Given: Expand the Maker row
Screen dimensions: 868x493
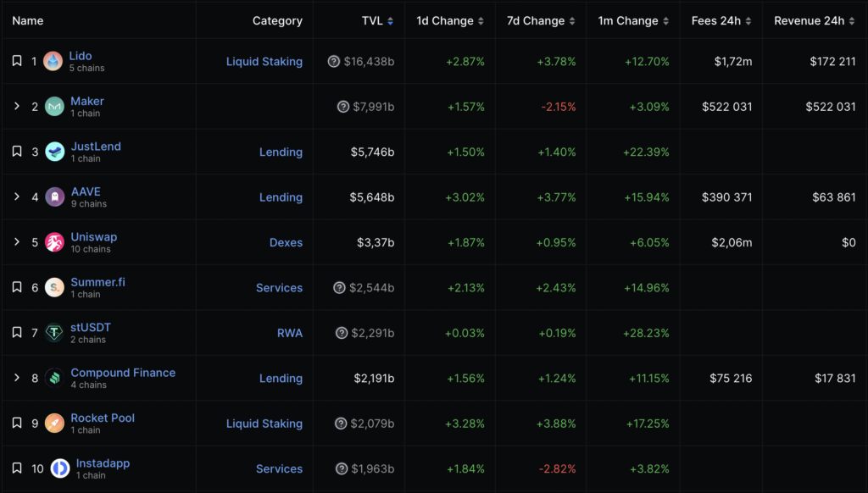Looking at the screenshot, I should tap(17, 107).
